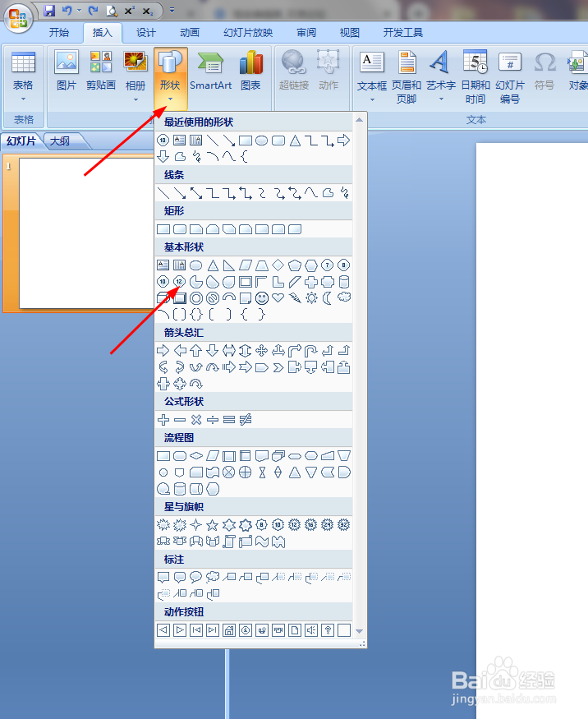Select the home action button
This screenshot has height=719, width=588.
click(229, 630)
